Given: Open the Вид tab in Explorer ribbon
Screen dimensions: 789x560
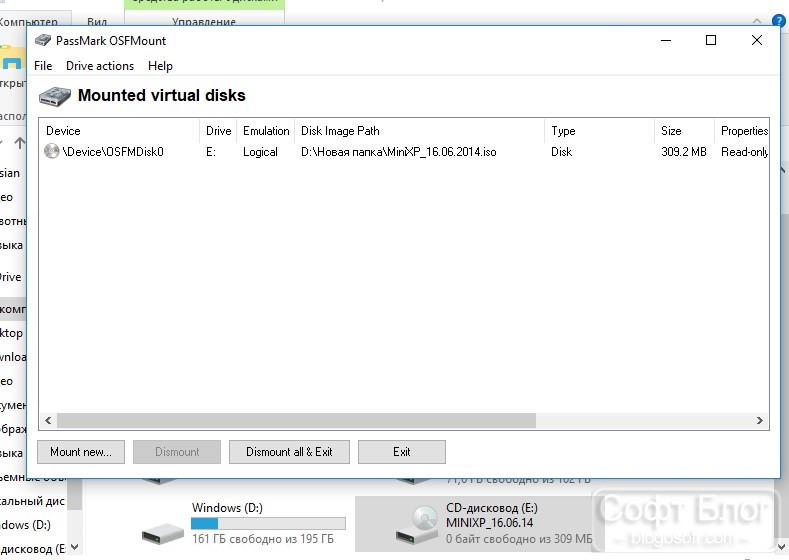Looking at the screenshot, I should pyautogui.click(x=97, y=22).
